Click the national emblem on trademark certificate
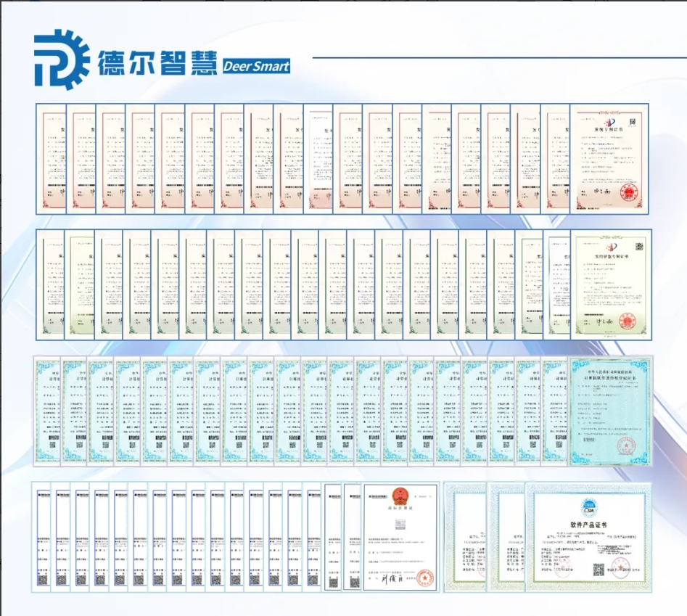 400,496
